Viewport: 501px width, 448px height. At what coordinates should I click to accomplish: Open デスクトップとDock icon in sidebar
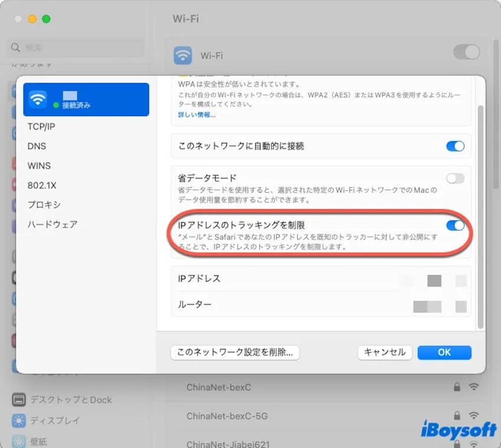coord(19,400)
